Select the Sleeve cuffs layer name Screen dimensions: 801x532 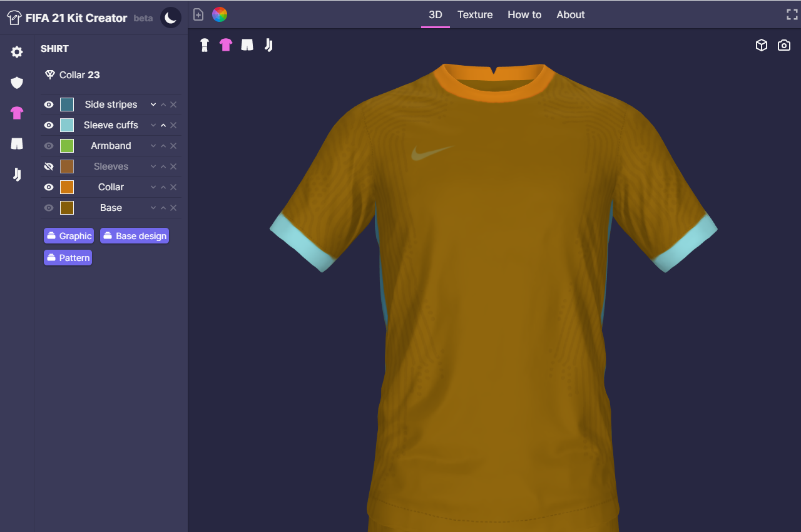click(x=111, y=125)
